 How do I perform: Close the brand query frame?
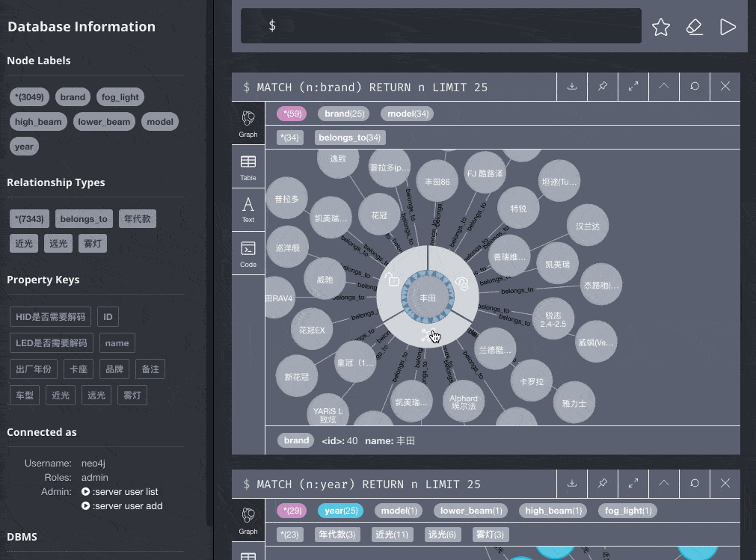tap(725, 87)
